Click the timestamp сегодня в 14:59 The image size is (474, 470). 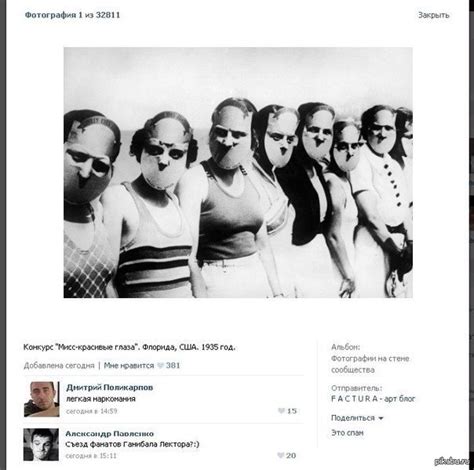(x=92, y=411)
